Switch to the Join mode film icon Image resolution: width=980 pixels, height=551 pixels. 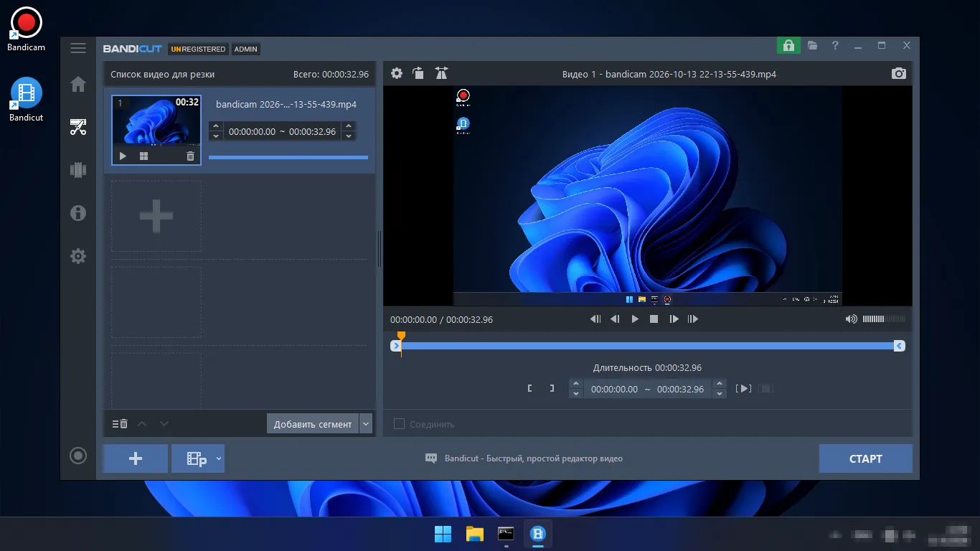(78, 170)
